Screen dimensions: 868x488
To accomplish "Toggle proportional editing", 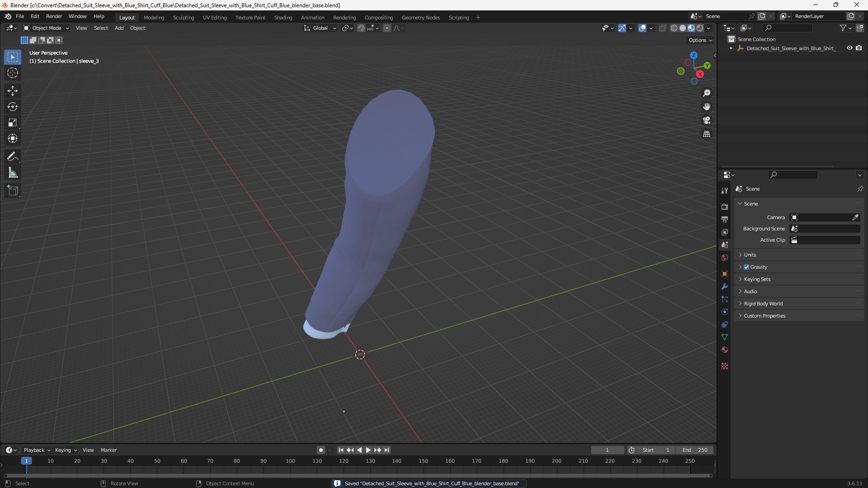I will coord(387,28).
